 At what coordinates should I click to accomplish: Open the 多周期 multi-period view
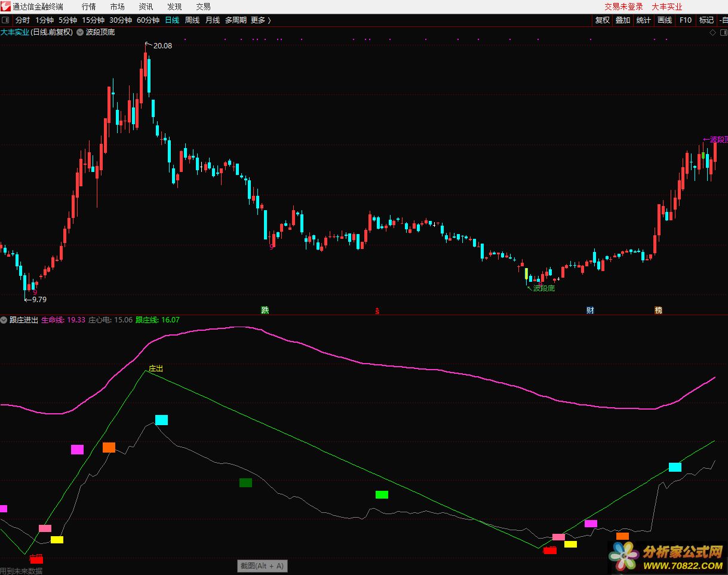tap(235, 20)
